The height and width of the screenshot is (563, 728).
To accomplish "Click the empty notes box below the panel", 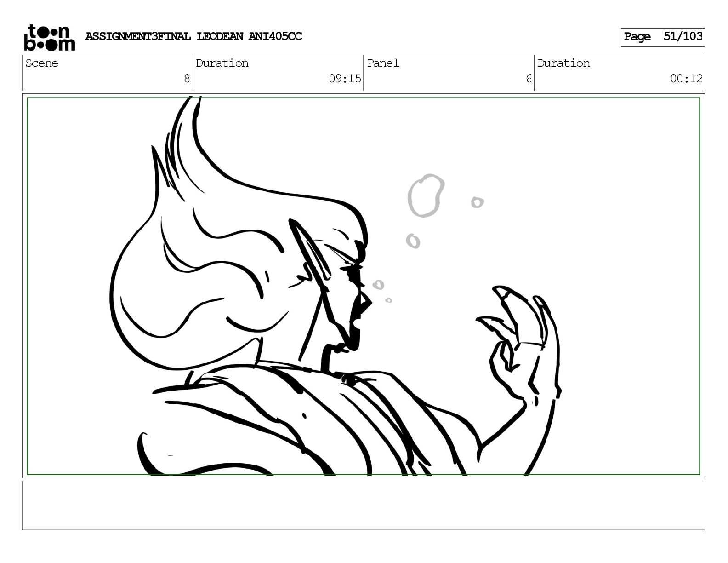I will [x=363, y=505].
